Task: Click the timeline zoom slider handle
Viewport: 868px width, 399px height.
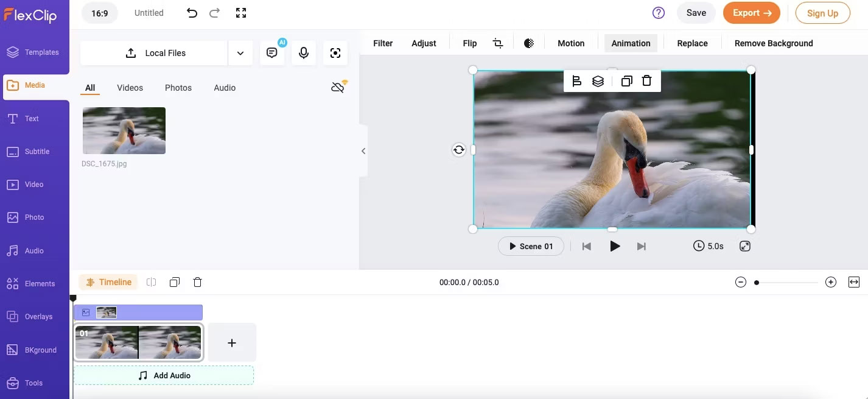Action: pos(757,283)
